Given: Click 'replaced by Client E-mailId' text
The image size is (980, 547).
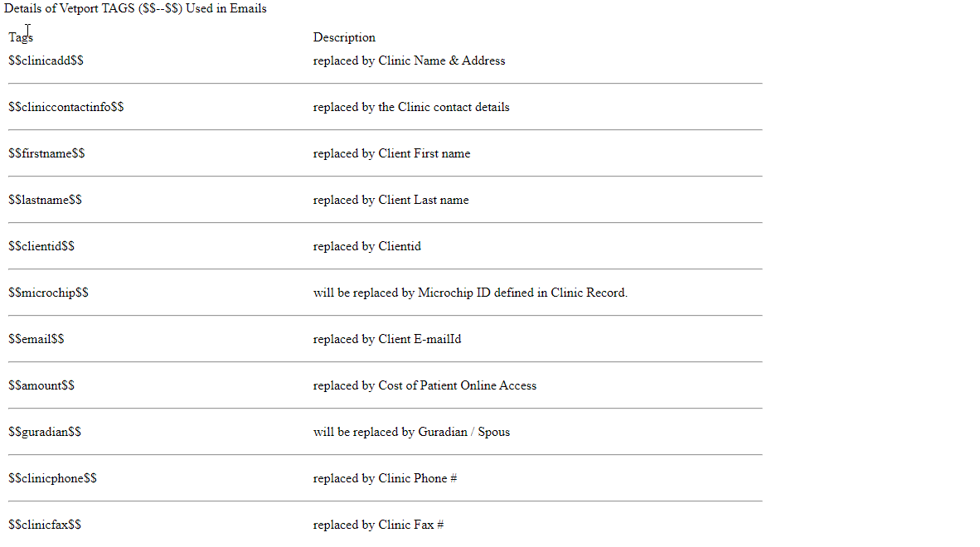Looking at the screenshot, I should pyautogui.click(x=387, y=339).
